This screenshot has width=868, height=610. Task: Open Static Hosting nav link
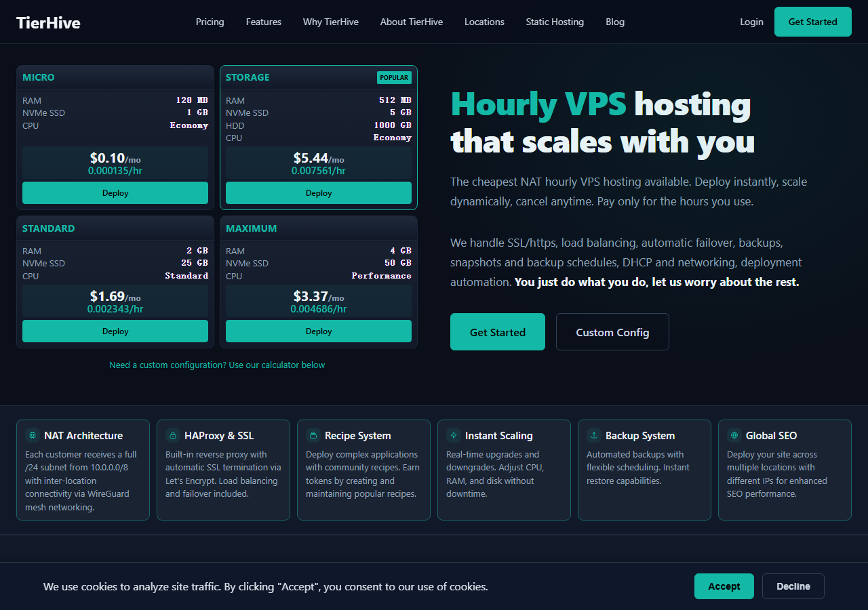click(x=555, y=22)
